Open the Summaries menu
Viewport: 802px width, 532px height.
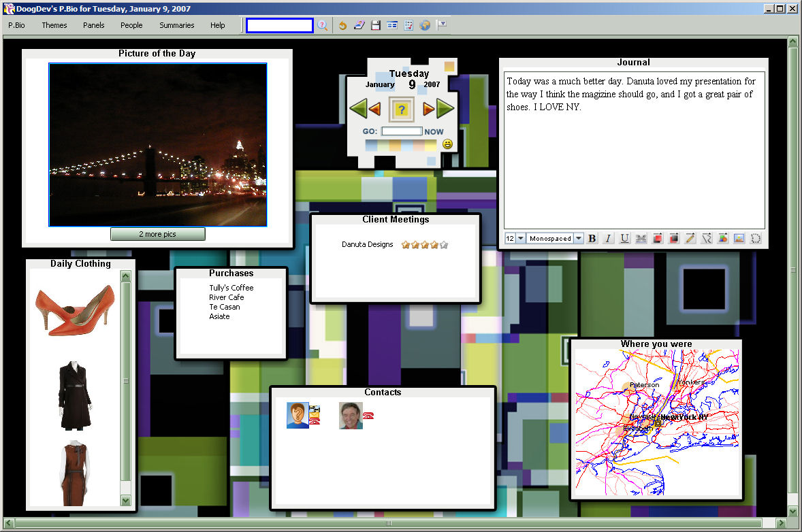coord(177,25)
